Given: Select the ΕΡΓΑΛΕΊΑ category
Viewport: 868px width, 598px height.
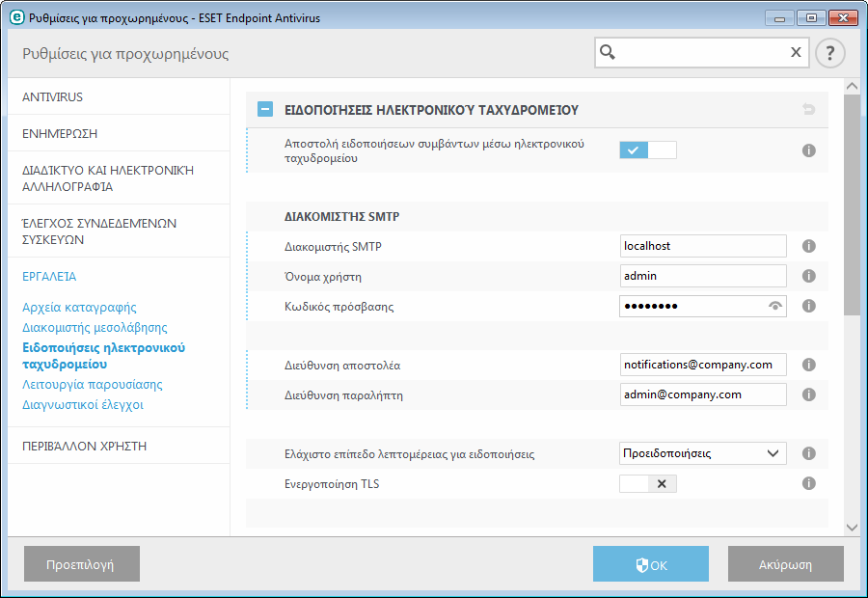Looking at the screenshot, I should tap(49, 276).
